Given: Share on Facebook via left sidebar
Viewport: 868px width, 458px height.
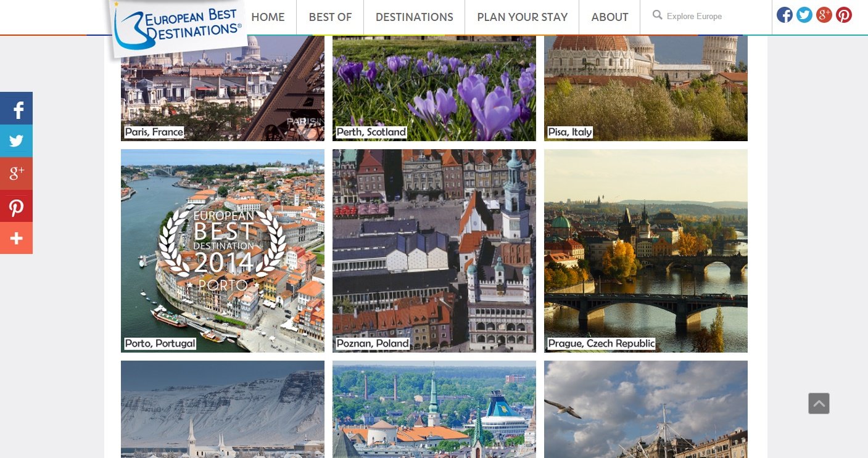Looking at the screenshot, I should coord(16,108).
